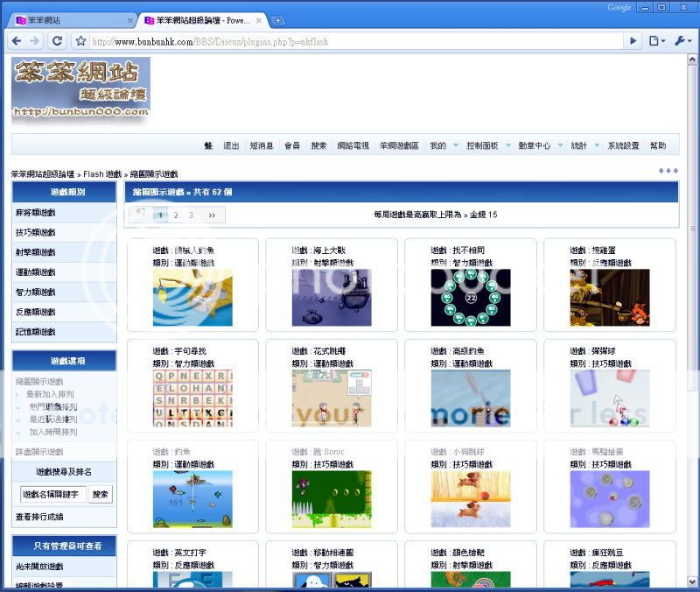Open the 海上大戰 game thumbnail
Viewport: 700px width, 592px height.
pyautogui.click(x=332, y=298)
